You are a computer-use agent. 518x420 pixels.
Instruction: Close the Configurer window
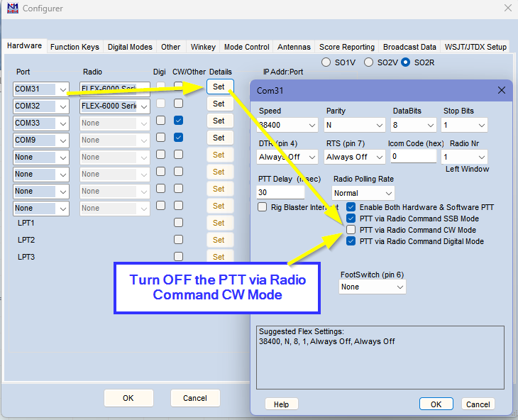pyautogui.click(x=507, y=9)
